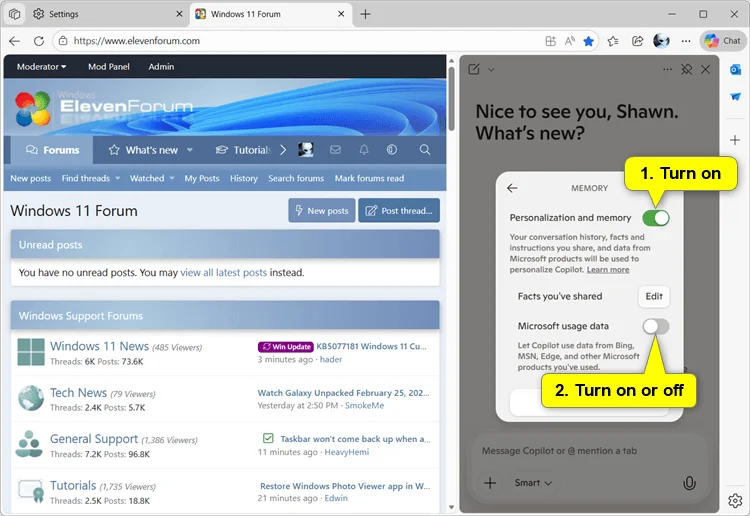Open the Tutorials navigation tab
The width and height of the screenshot is (750, 516).
click(x=244, y=150)
